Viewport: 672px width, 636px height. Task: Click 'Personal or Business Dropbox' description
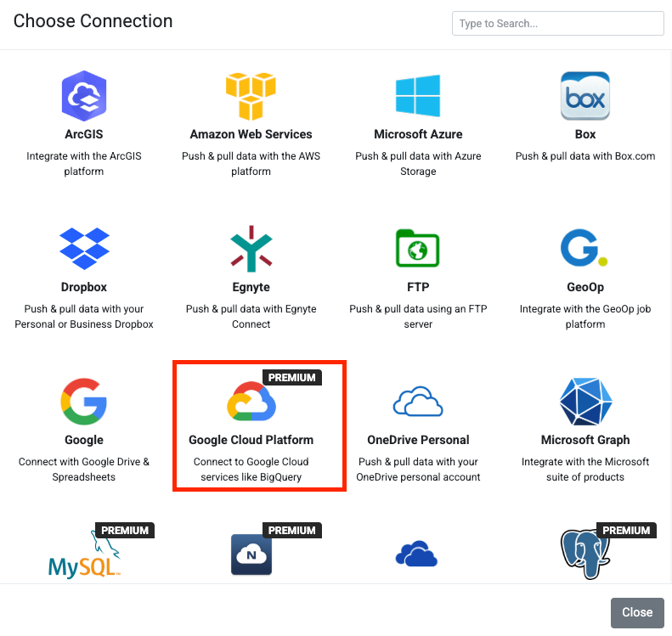tap(84, 324)
